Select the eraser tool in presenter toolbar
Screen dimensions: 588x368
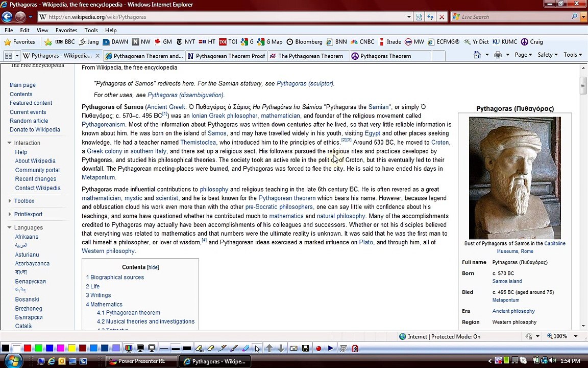[211, 349]
